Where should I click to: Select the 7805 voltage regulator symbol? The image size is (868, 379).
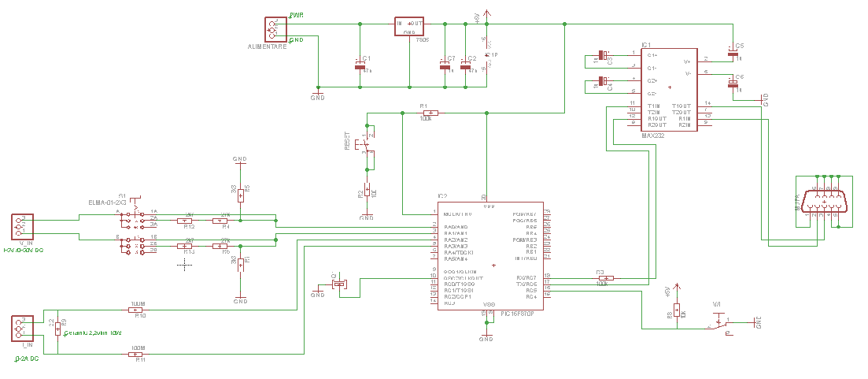pos(409,27)
